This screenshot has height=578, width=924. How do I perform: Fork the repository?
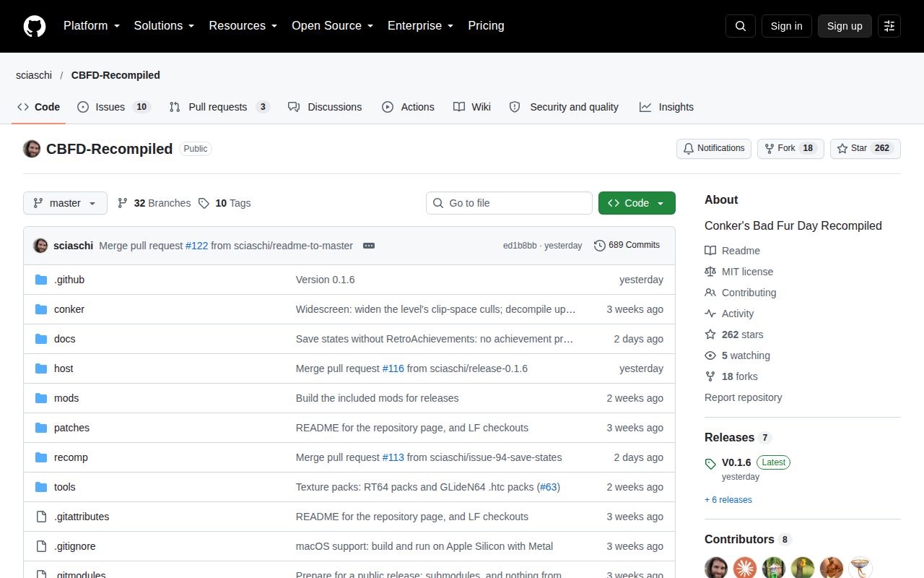[x=790, y=148]
